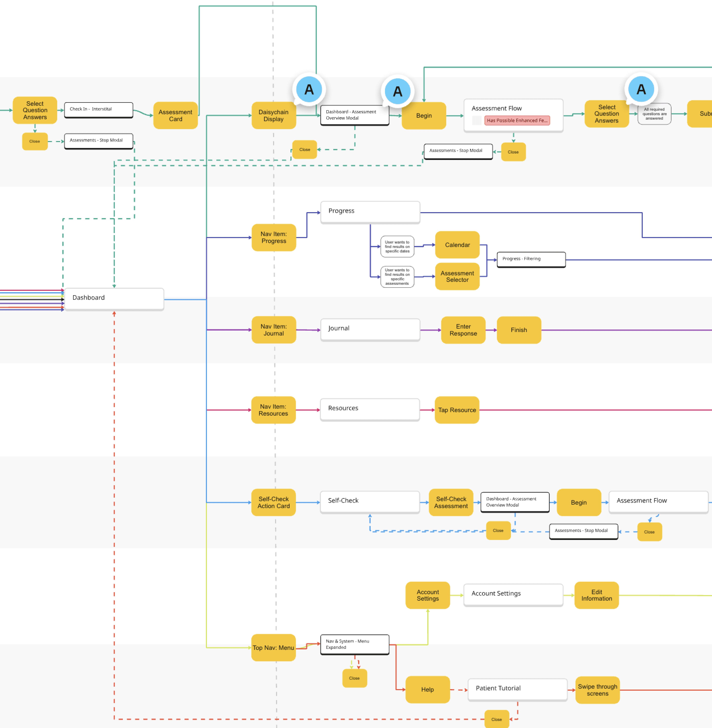Click the Nav & System Menu Expanded box
The image size is (712, 728).
click(x=354, y=644)
